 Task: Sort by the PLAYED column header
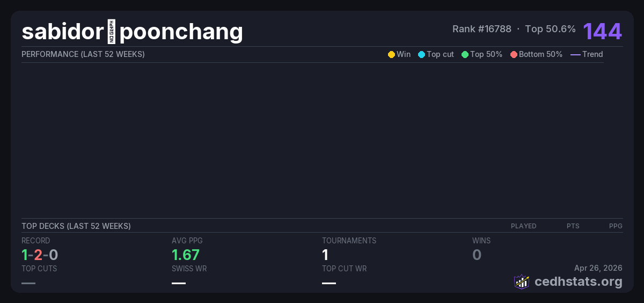coord(523,226)
